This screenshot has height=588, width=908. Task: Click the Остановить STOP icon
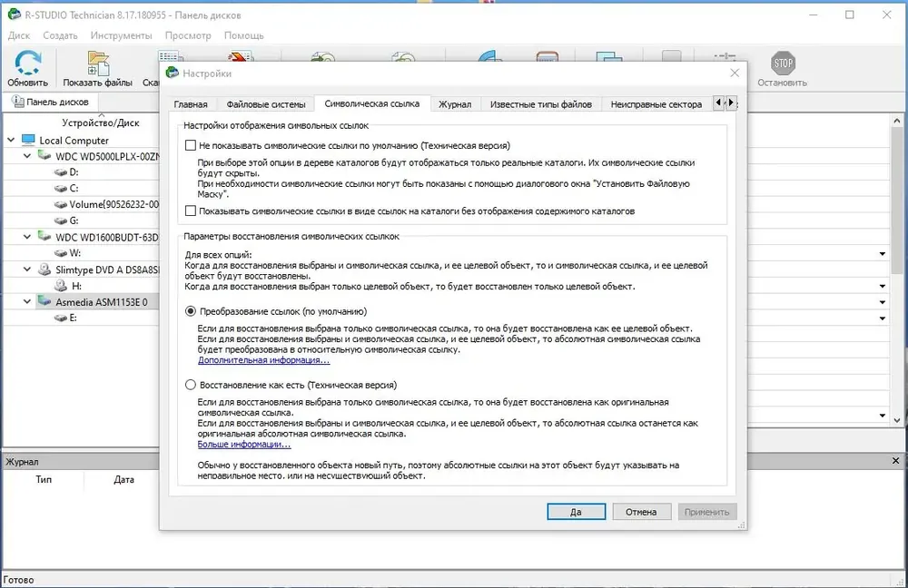coord(783,64)
